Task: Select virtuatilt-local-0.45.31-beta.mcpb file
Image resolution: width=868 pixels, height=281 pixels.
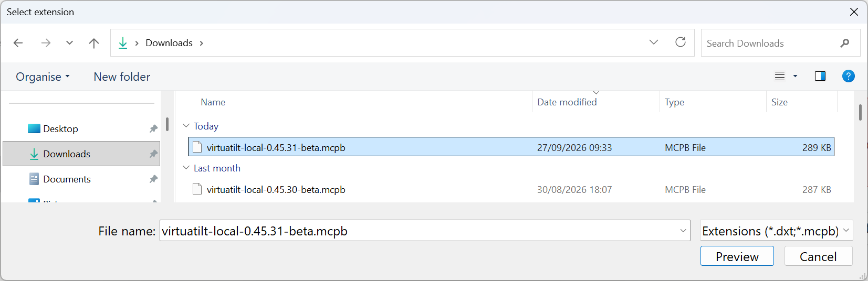Action: (511, 147)
